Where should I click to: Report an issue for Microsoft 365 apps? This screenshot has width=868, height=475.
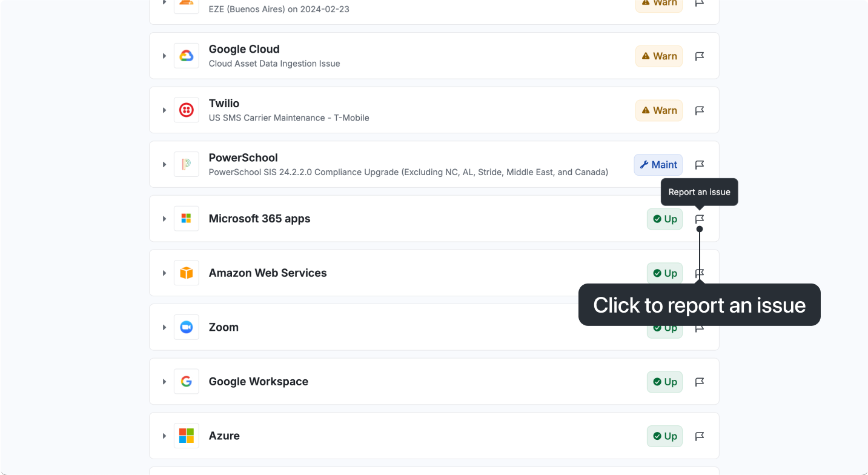[x=700, y=219]
